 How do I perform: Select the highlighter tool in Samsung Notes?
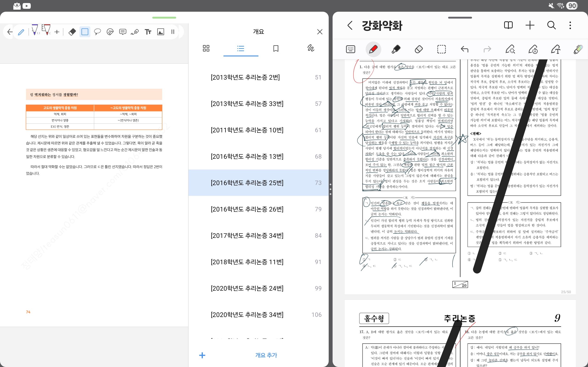(x=396, y=49)
